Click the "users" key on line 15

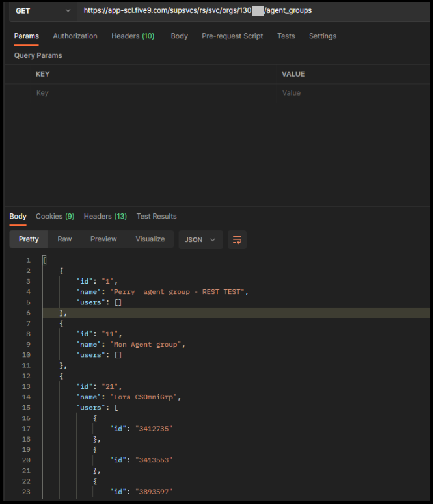tap(90, 408)
